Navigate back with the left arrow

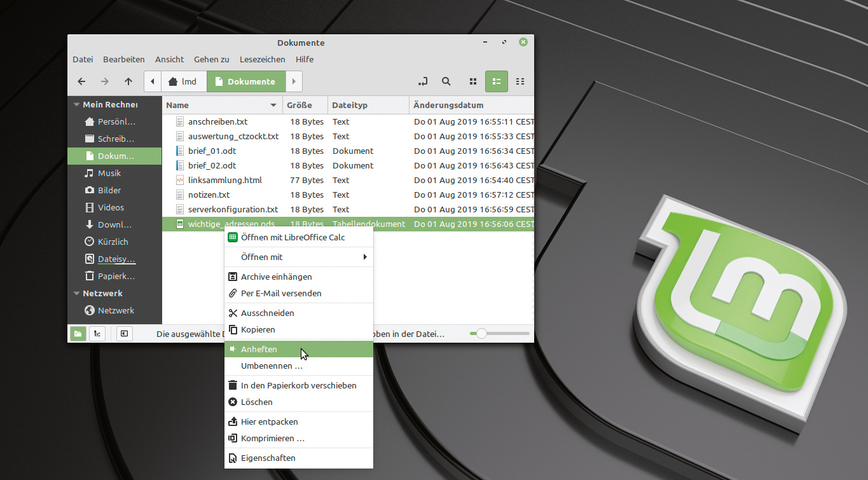click(x=81, y=81)
